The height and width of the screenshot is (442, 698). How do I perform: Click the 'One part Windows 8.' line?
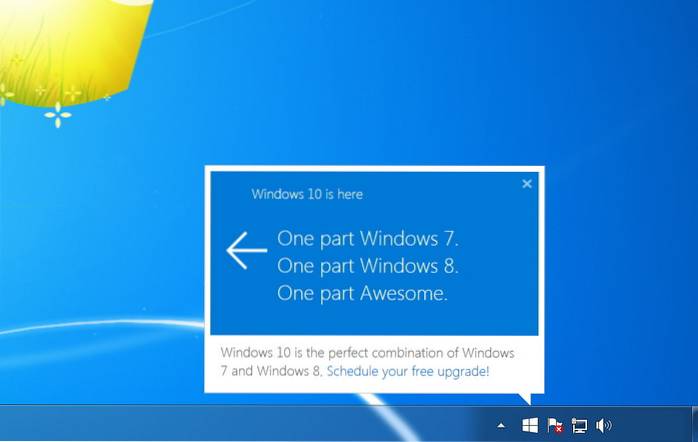coord(368,266)
